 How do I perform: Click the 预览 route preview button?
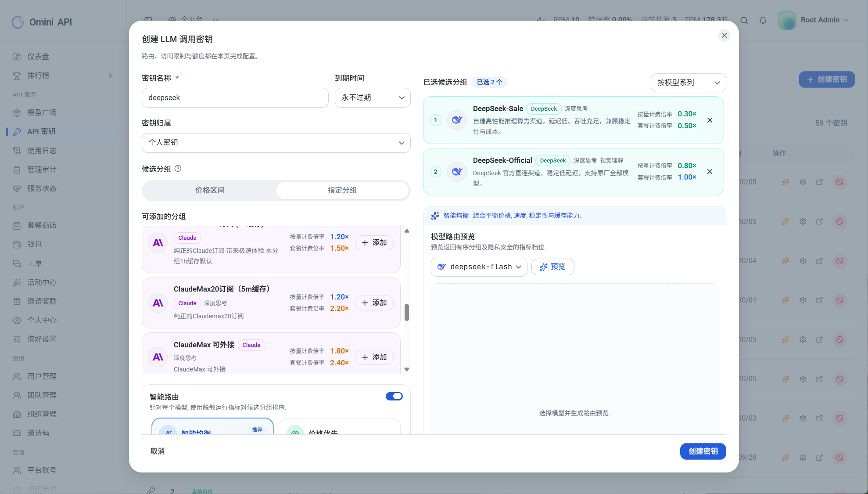click(552, 267)
